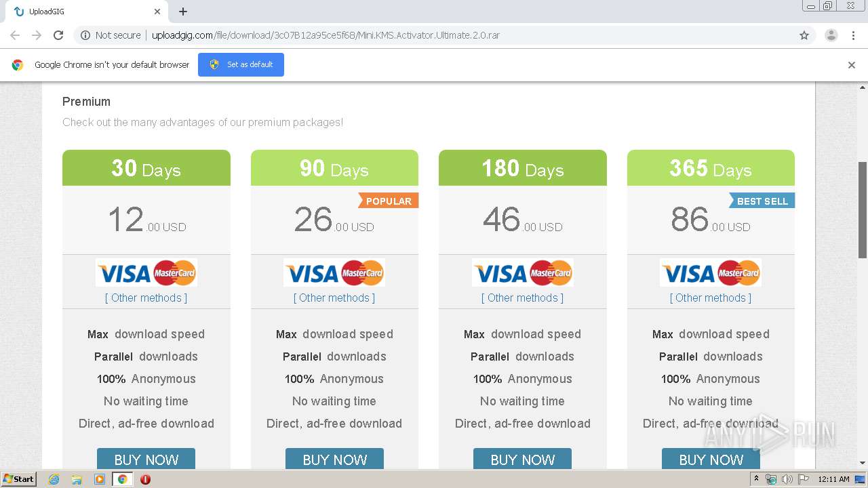This screenshot has width=868, height=488.
Task: Click the 90 Days plan header
Action: [334, 168]
